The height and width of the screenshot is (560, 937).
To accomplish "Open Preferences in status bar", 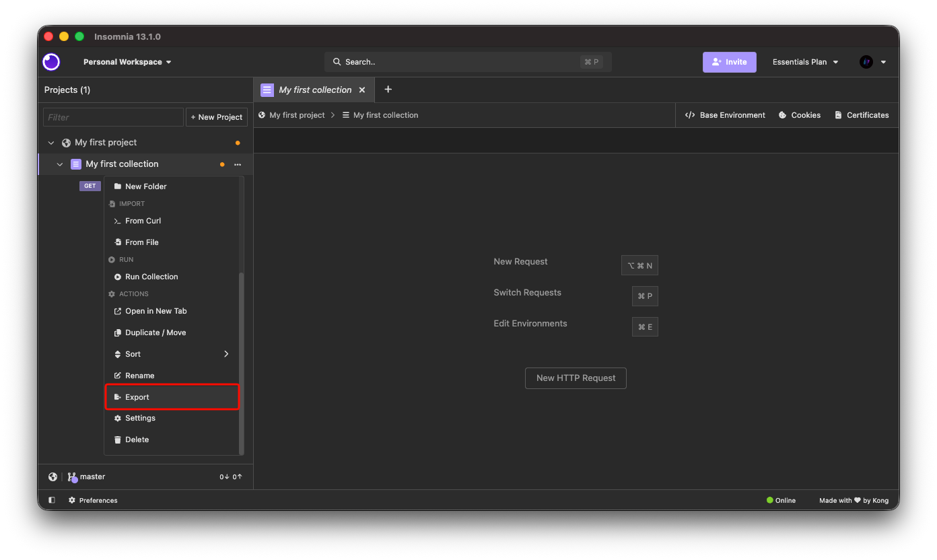I will tap(93, 500).
